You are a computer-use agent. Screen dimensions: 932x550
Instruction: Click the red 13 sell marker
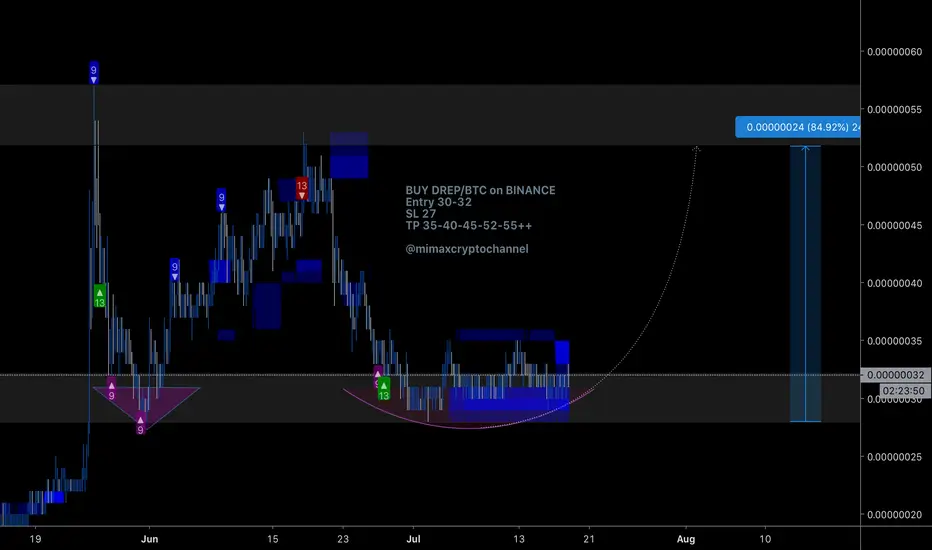point(302,189)
